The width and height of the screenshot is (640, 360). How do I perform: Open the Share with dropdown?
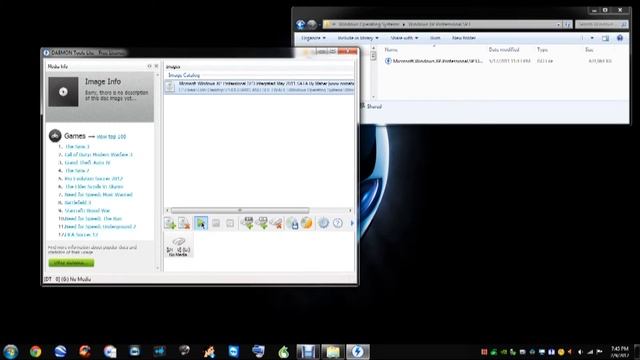point(404,38)
